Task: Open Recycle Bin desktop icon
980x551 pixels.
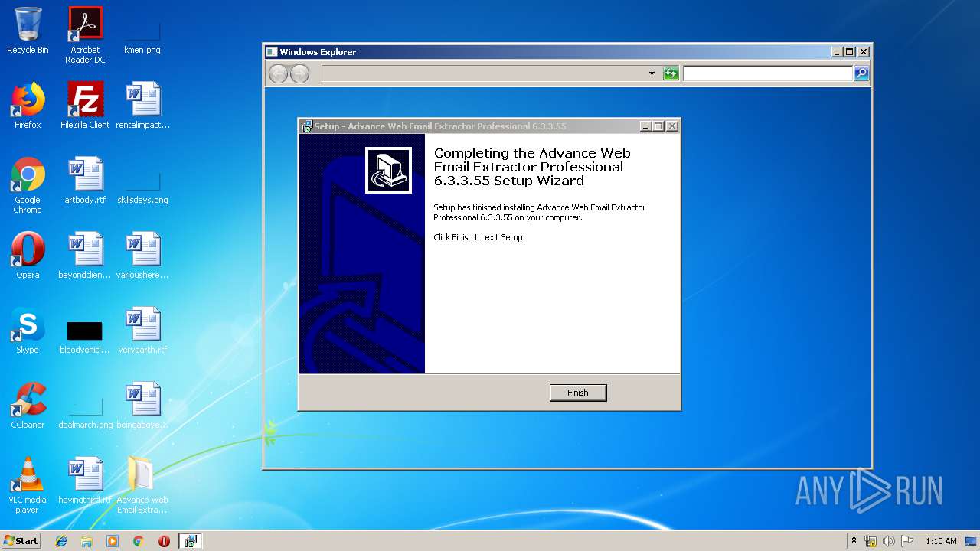Action: (x=28, y=31)
